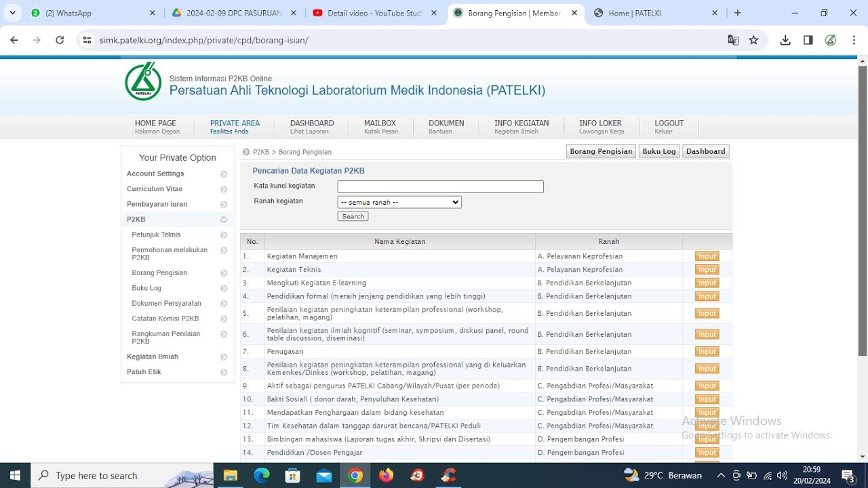
Task: Go back using browser back arrow
Action: 14,40
